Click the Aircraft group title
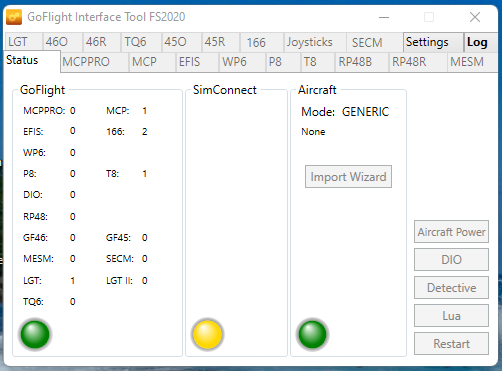This screenshot has width=502, height=371. click(x=317, y=90)
